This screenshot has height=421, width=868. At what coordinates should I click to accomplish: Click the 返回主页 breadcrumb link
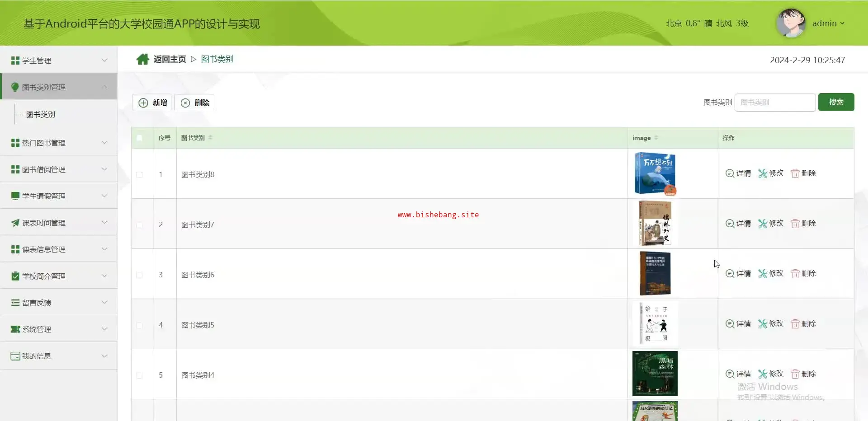(x=170, y=59)
